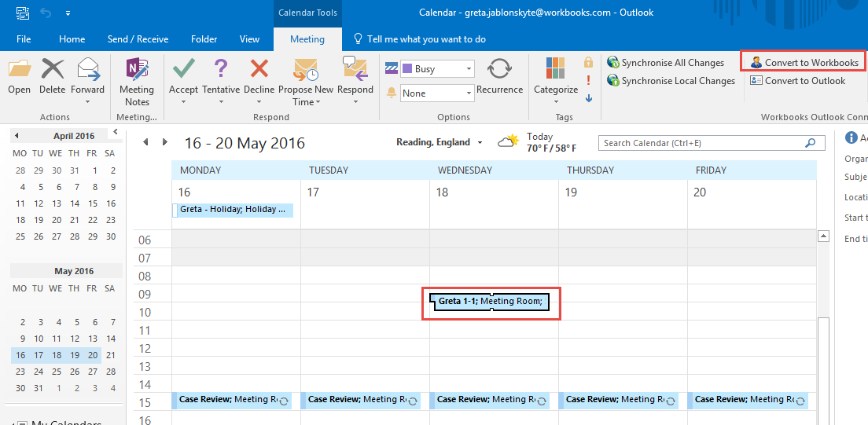Open Greta - Holiday all-day event

tap(233, 210)
